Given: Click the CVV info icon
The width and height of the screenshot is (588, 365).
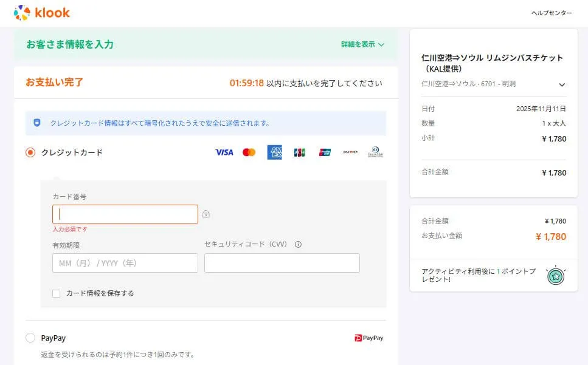Looking at the screenshot, I should (298, 244).
